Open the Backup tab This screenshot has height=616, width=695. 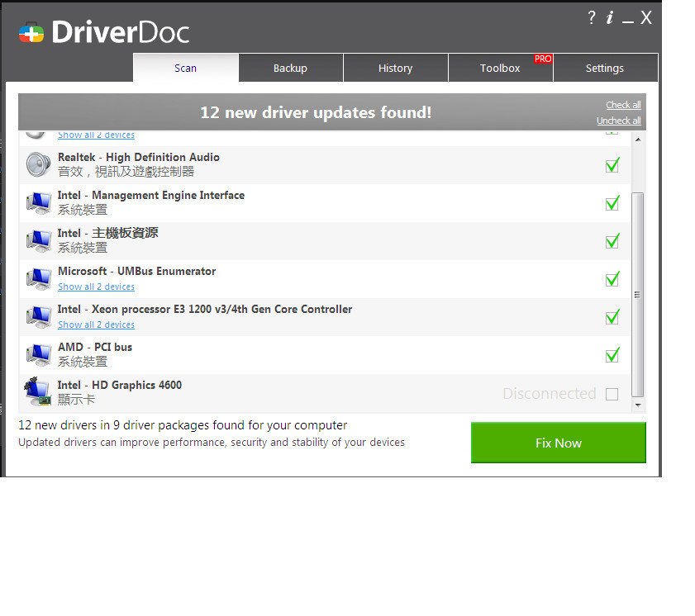point(290,68)
